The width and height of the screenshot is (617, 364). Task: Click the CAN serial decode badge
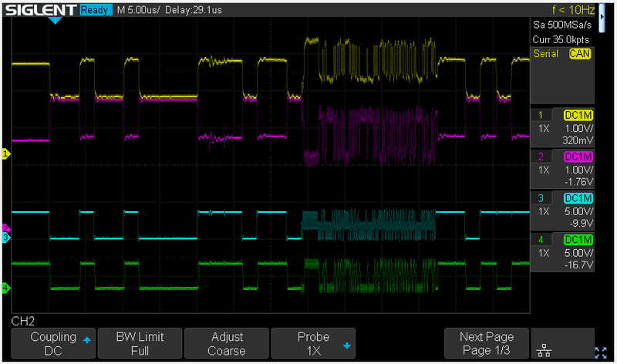(580, 53)
